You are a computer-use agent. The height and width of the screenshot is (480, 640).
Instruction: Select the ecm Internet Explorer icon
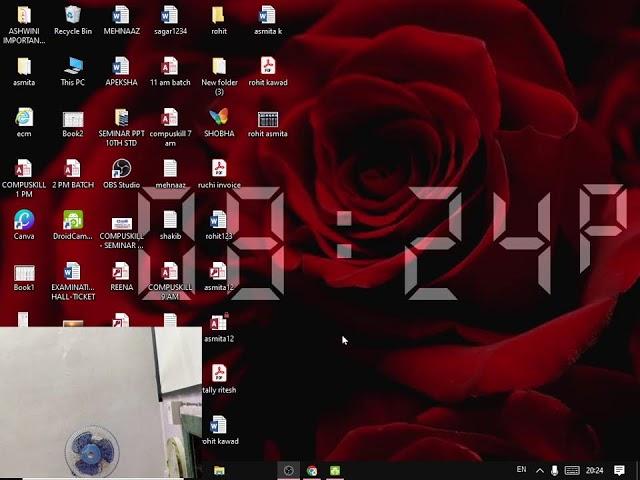(24, 122)
